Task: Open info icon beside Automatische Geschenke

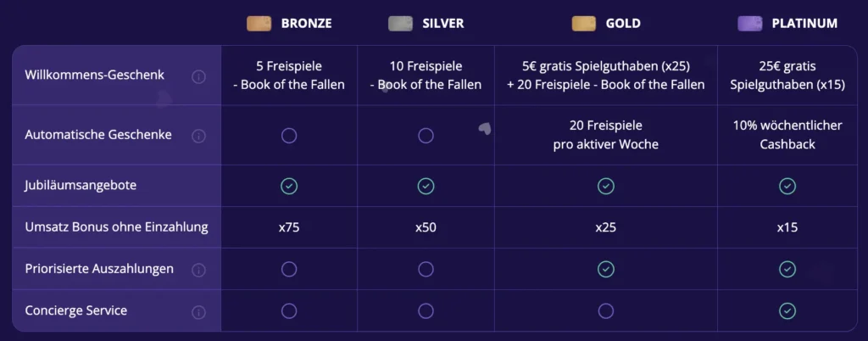Action: click(199, 136)
